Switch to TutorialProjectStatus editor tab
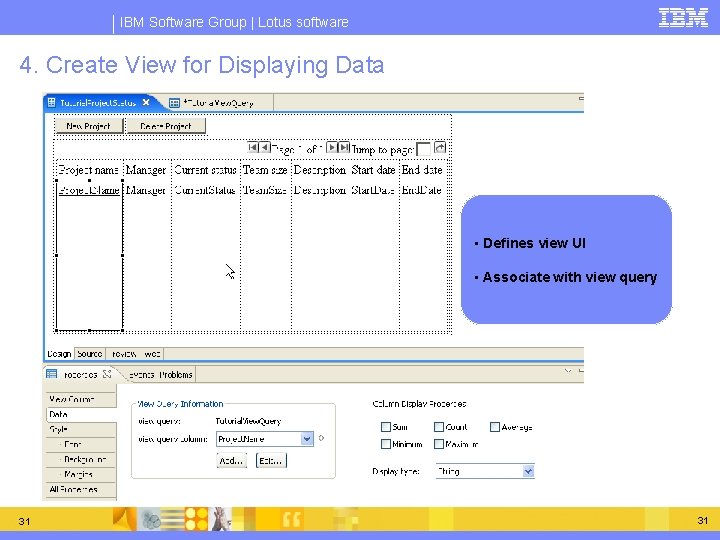This screenshot has height=540, width=720. (98, 102)
